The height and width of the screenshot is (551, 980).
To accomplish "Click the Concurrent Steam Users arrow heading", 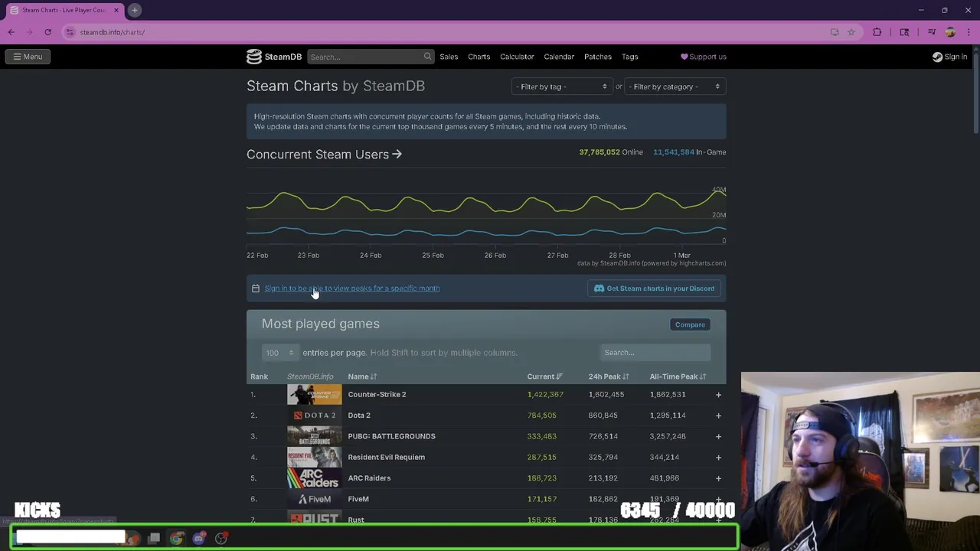I will point(324,154).
